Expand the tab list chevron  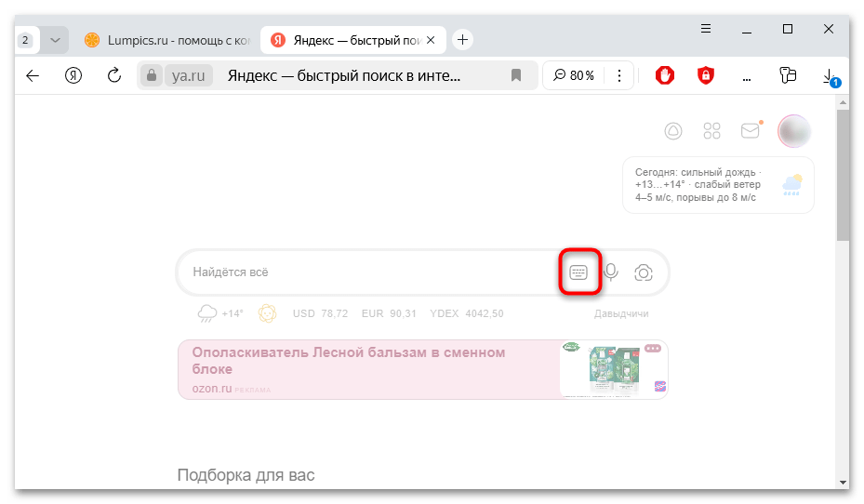(x=55, y=40)
